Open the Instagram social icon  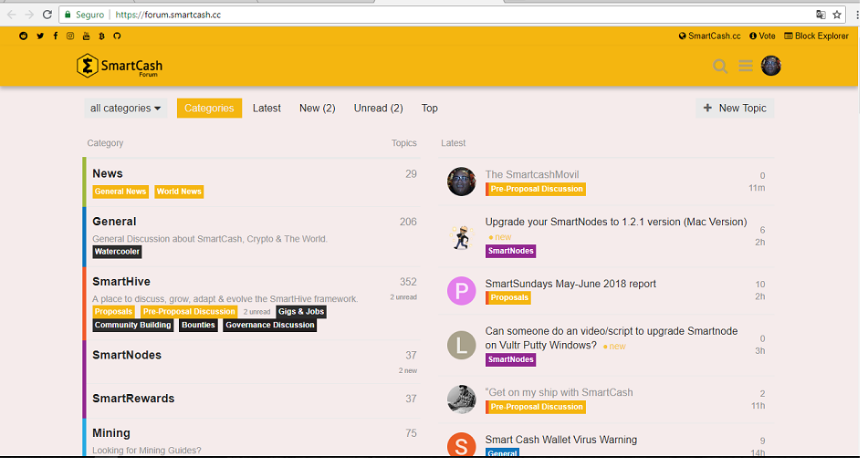click(70, 36)
